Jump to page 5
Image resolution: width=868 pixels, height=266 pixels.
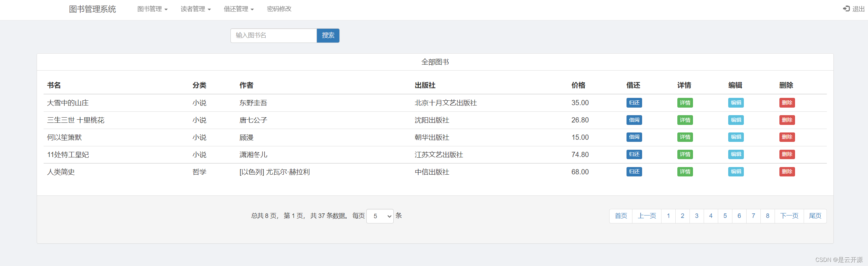[x=725, y=216]
